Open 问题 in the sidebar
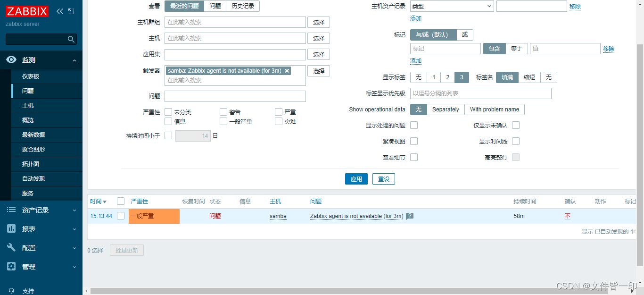The height and width of the screenshot is (295, 644). (28, 91)
